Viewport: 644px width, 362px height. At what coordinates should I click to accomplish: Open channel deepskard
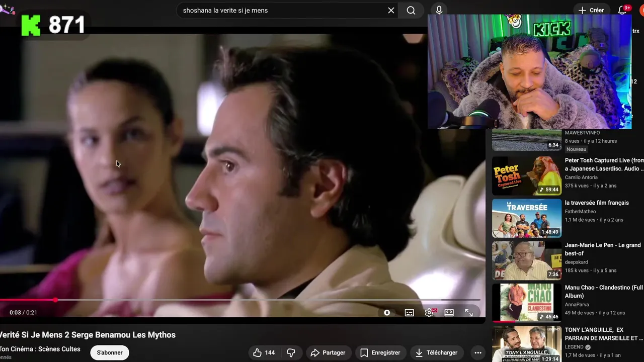(x=577, y=262)
